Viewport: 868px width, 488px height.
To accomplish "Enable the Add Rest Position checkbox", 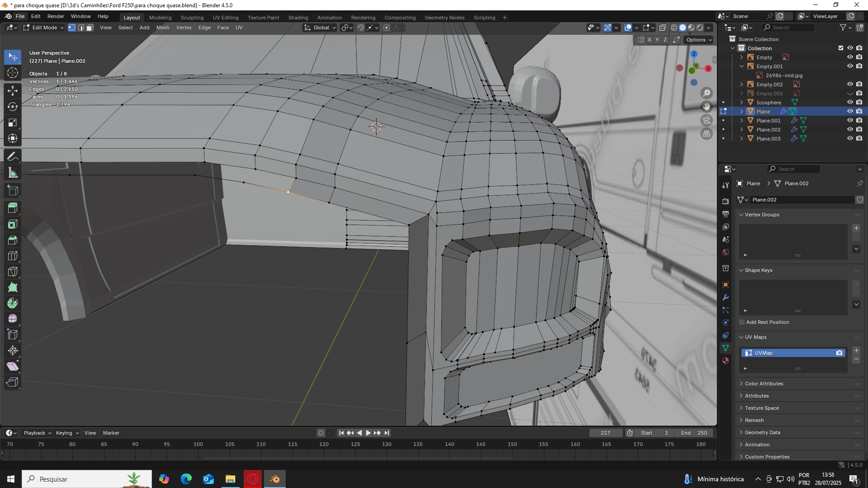I will tap(742, 322).
